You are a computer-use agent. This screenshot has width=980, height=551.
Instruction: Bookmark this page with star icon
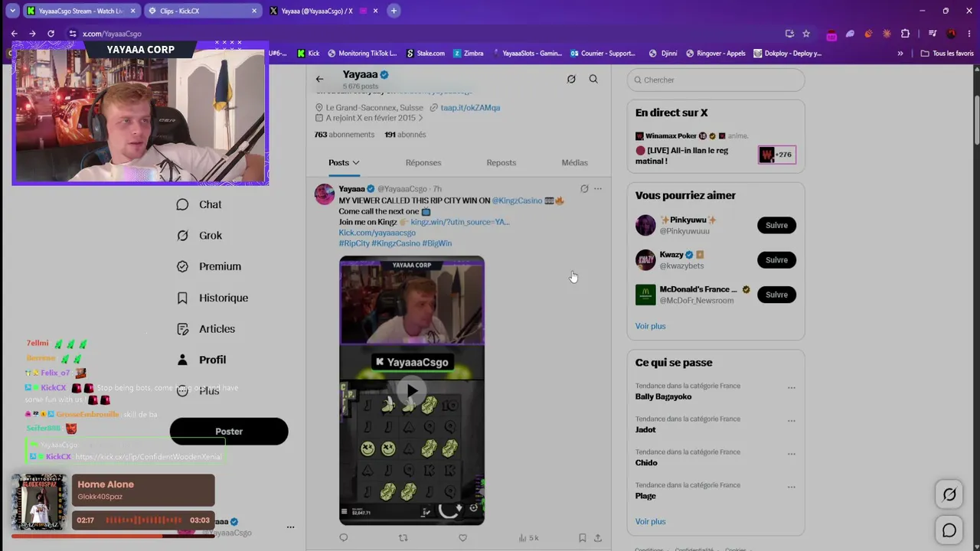click(806, 34)
